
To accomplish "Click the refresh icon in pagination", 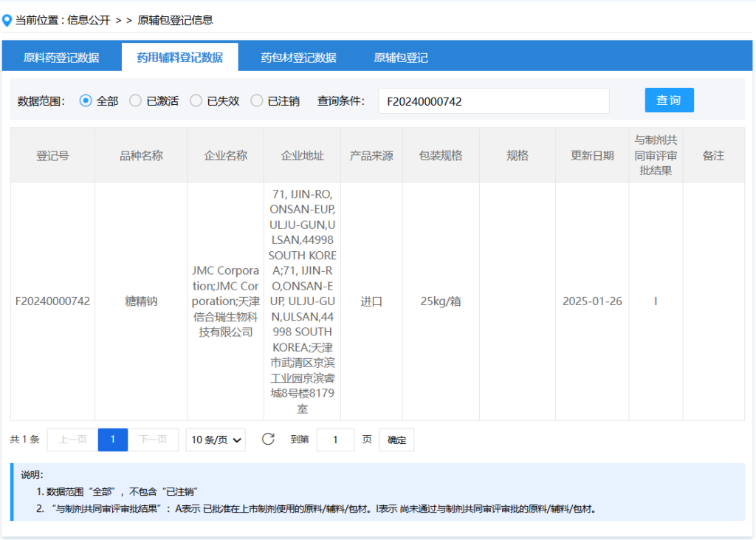I will pyautogui.click(x=268, y=440).
